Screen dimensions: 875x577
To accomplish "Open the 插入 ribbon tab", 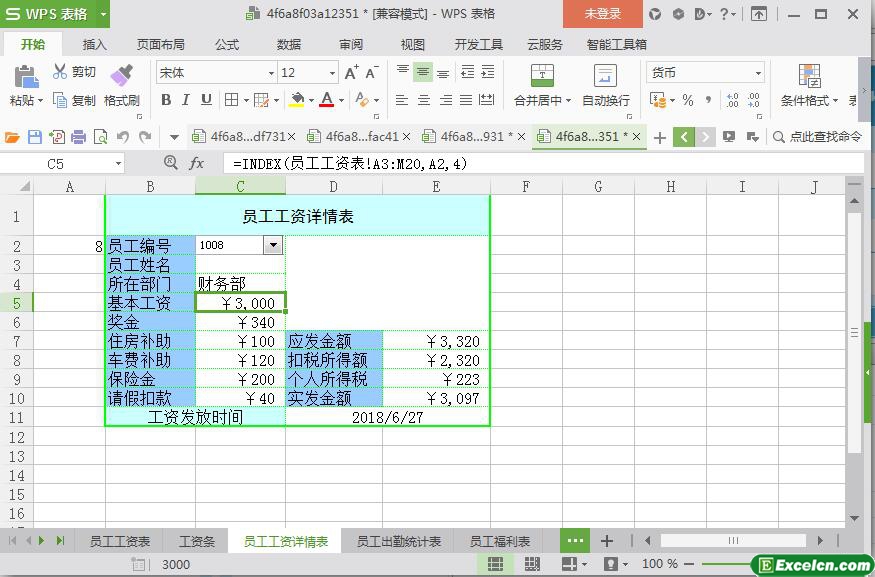I will click(94, 44).
